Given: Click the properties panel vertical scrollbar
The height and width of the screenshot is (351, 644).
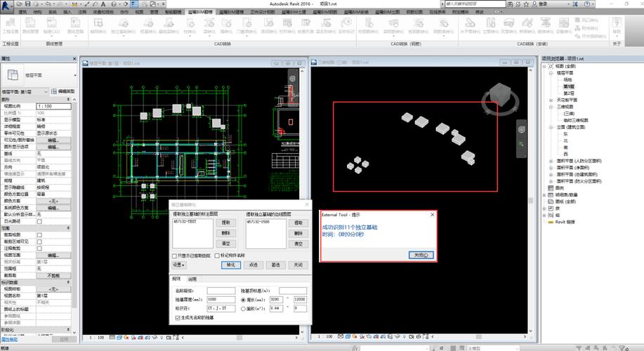Looking at the screenshot, I should (x=74, y=216).
